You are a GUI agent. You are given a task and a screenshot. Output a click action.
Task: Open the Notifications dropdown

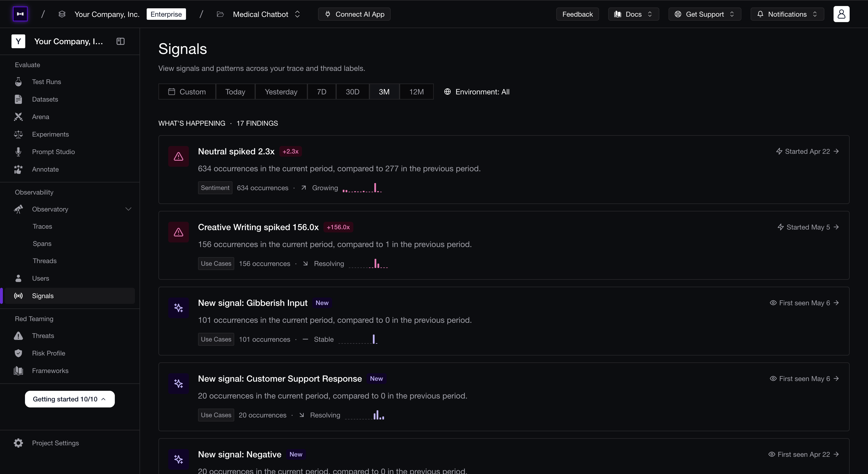[787, 14]
